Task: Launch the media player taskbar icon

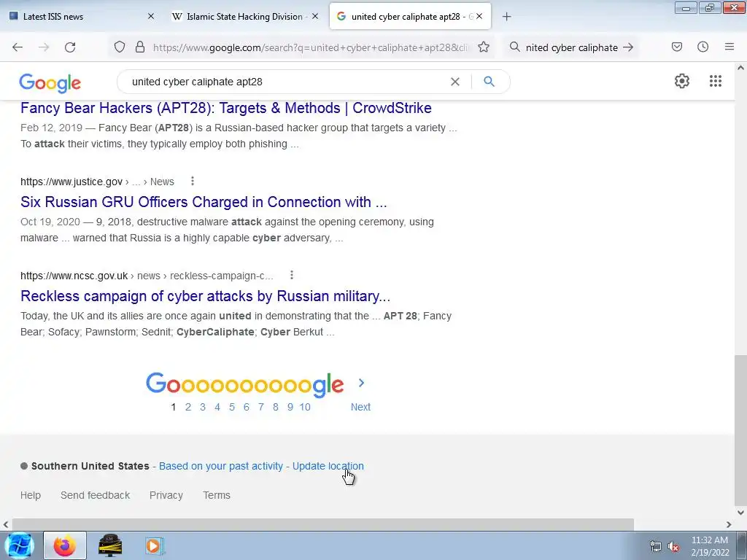Action: tap(154, 545)
